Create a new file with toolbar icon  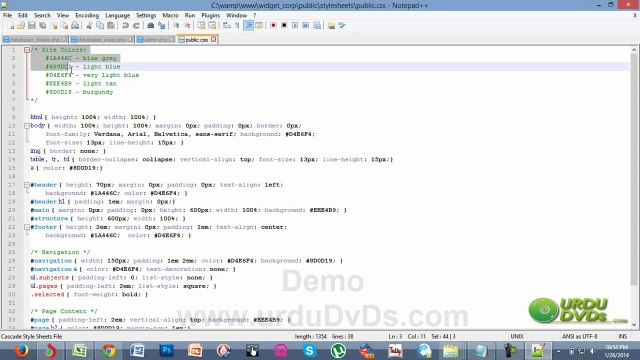click(11, 26)
